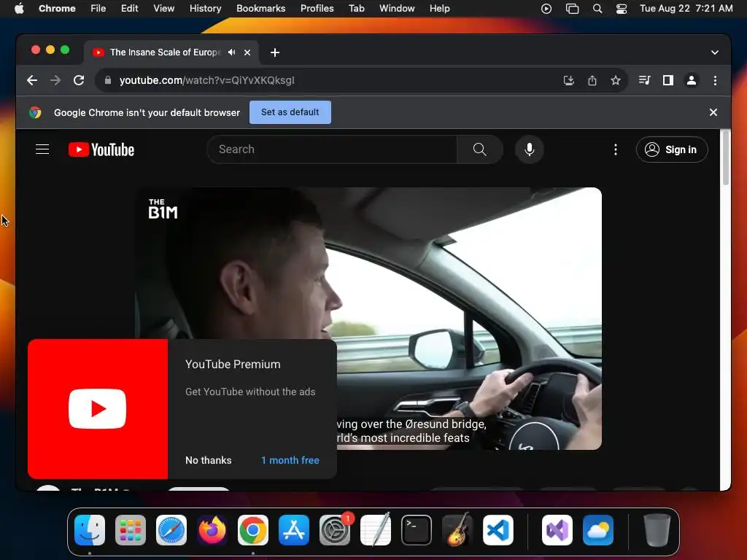
Task: Click the search magnifier button on YouTube
Action: [480, 149]
